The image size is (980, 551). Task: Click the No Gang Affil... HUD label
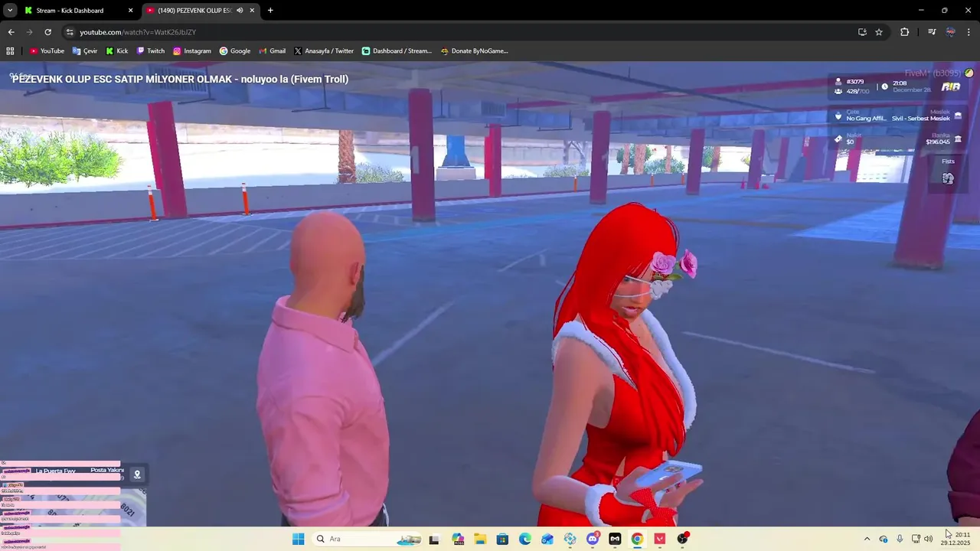(866, 119)
